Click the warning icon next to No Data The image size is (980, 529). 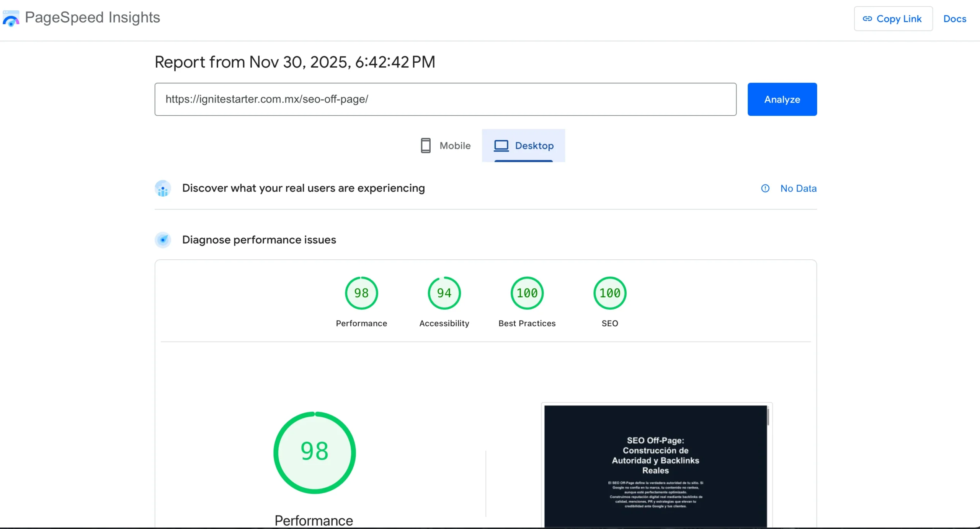[x=765, y=188]
